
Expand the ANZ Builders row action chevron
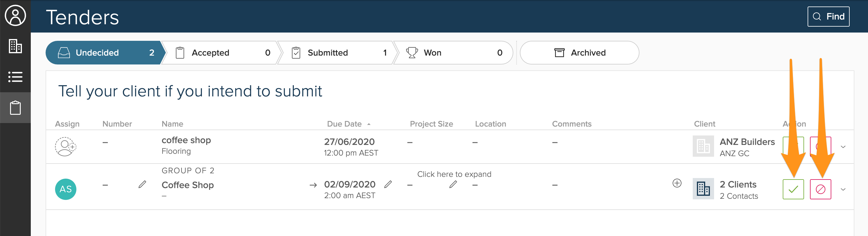tap(843, 147)
